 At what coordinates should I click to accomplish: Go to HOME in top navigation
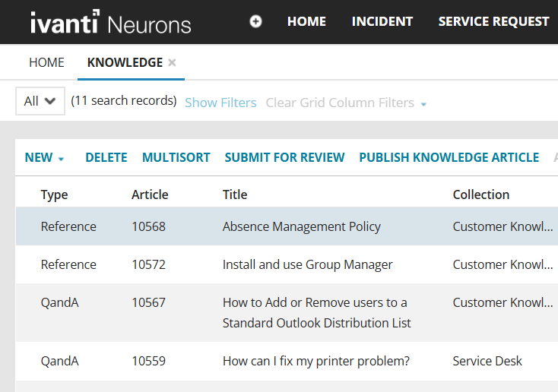click(x=306, y=21)
